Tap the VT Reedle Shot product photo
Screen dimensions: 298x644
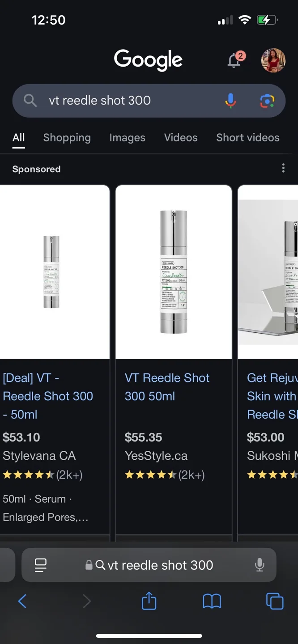pyautogui.click(x=174, y=271)
